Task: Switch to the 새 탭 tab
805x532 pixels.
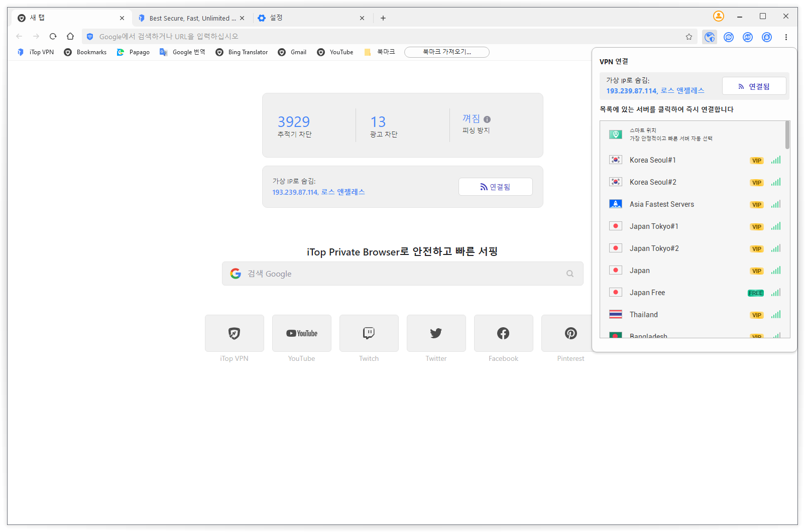Action: pyautogui.click(x=70, y=18)
